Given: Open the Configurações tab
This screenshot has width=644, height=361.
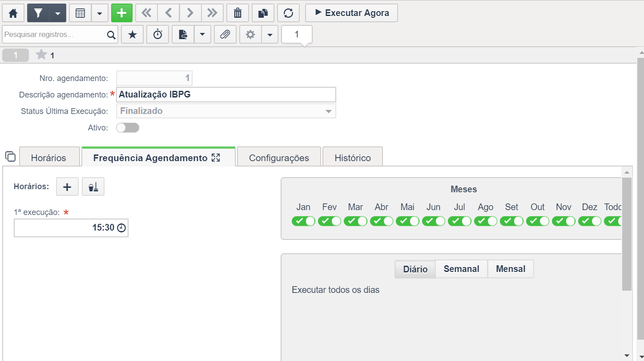Looking at the screenshot, I should 279,158.
